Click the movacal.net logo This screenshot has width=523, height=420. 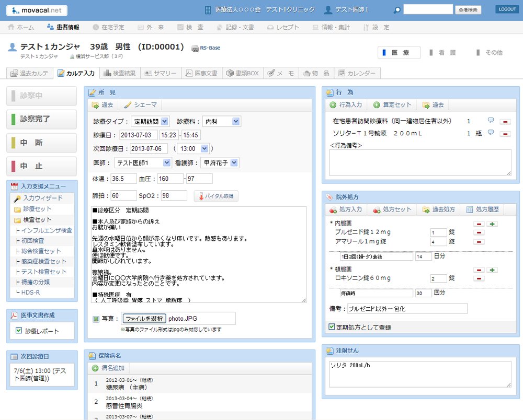(37, 10)
